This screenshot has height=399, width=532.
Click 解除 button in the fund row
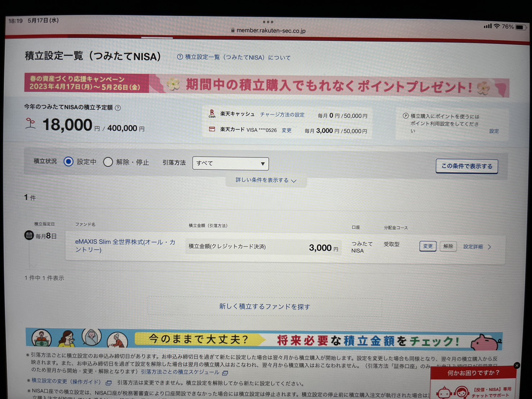click(448, 246)
